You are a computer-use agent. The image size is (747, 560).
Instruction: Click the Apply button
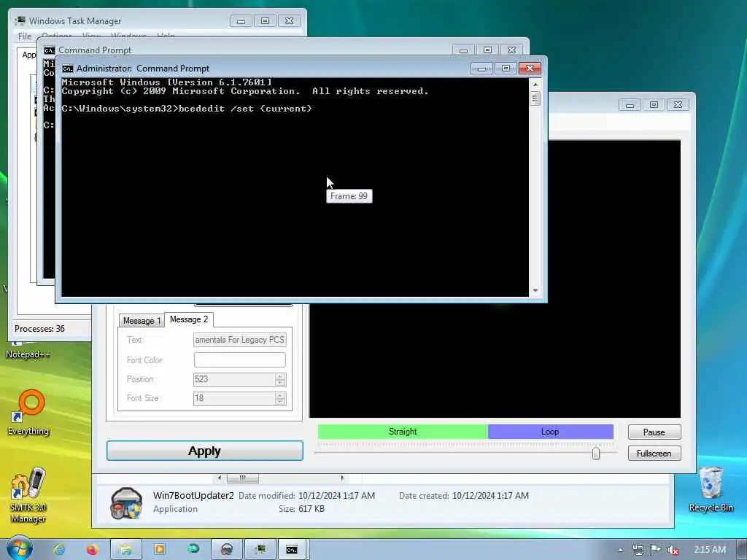click(205, 451)
